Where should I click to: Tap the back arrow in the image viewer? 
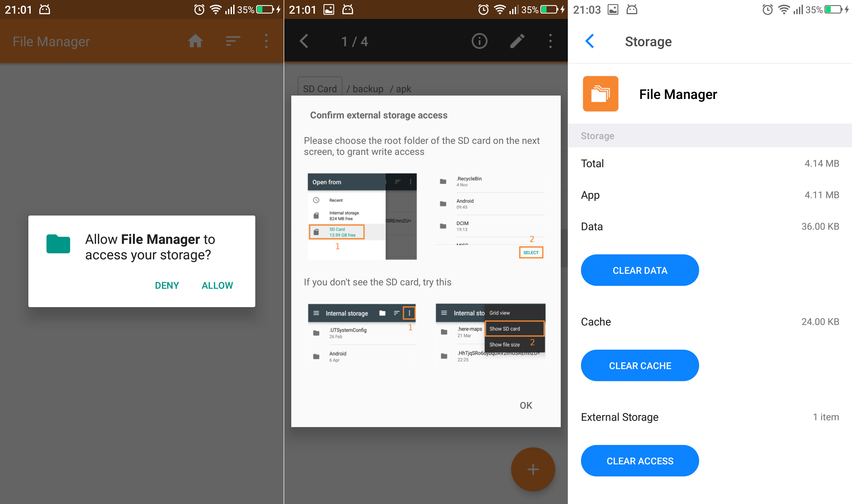click(x=304, y=41)
